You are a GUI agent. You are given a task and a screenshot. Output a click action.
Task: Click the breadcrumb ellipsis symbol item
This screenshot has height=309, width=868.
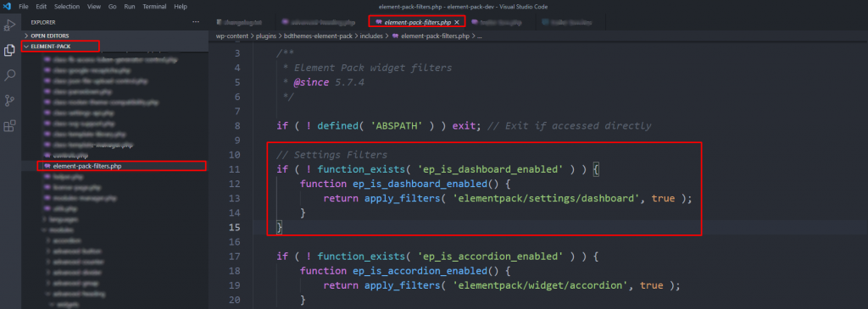(x=480, y=36)
